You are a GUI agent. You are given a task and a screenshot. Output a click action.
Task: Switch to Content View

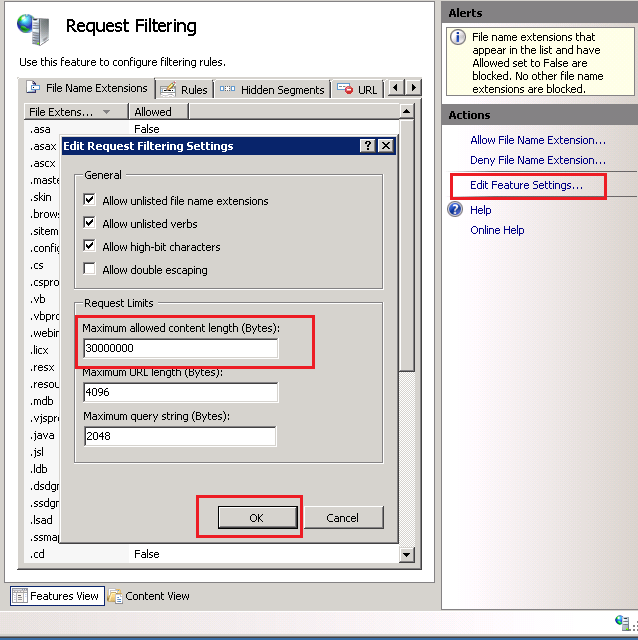tap(149, 596)
